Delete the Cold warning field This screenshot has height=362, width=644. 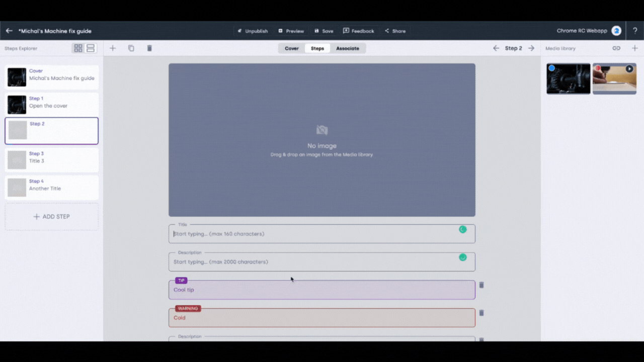481,313
